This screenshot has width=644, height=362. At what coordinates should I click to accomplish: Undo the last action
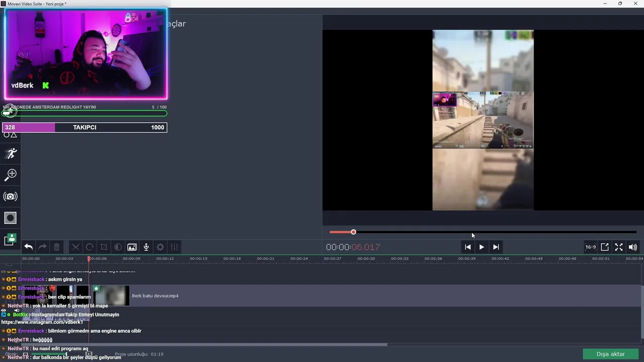pyautogui.click(x=29, y=247)
